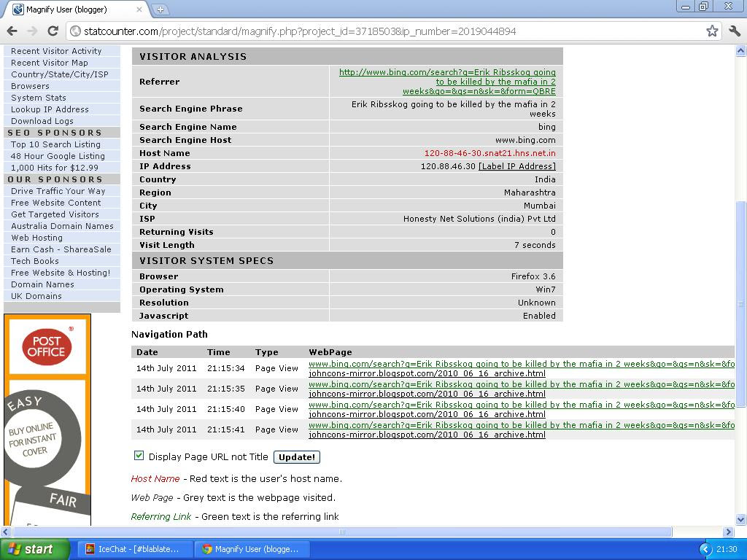Click Earn Cash - ShareaSale link
747x560 pixels.
pyautogui.click(x=61, y=249)
